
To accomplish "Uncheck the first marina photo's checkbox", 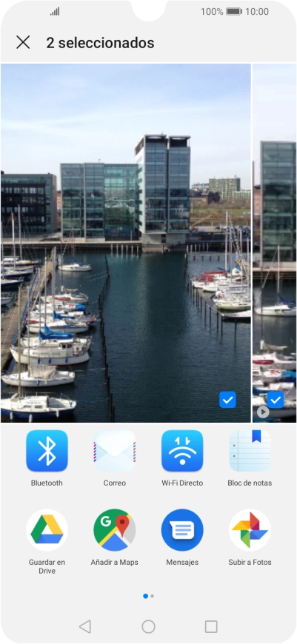I will pos(227,400).
